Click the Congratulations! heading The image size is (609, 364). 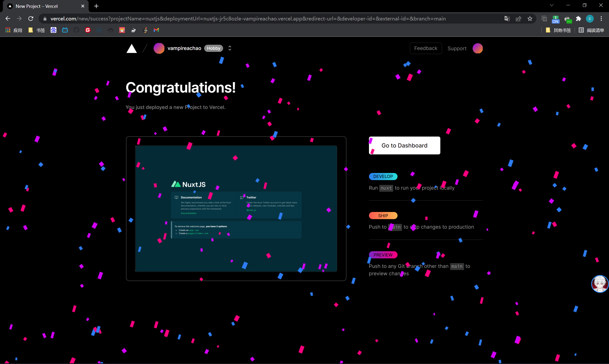181,88
